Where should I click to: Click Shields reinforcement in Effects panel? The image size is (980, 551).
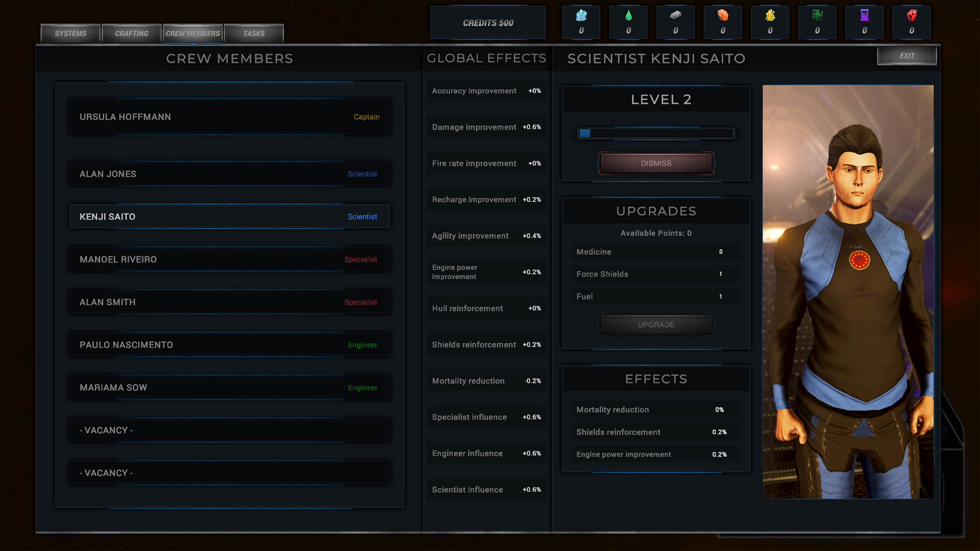[x=656, y=432]
